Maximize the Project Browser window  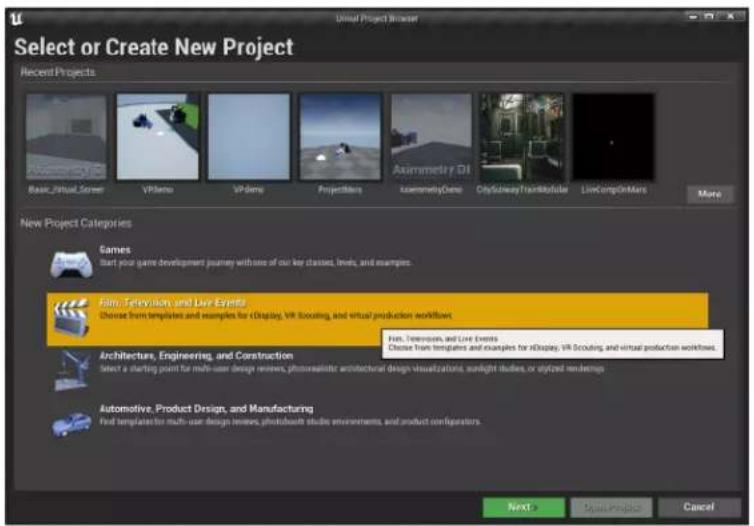click(709, 17)
